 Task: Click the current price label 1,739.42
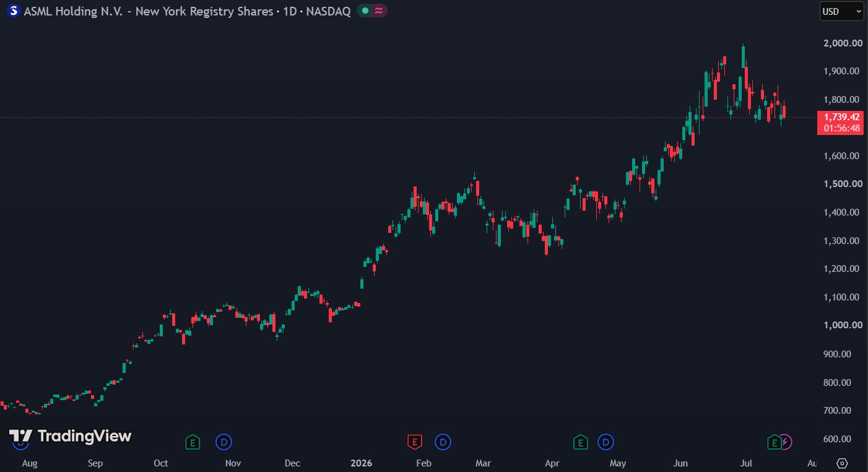tap(841, 117)
